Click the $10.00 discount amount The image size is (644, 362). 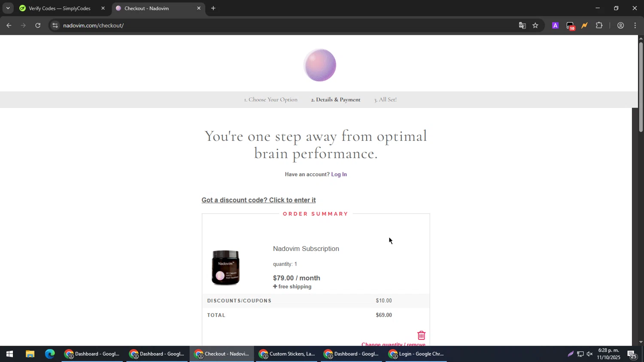click(384, 301)
